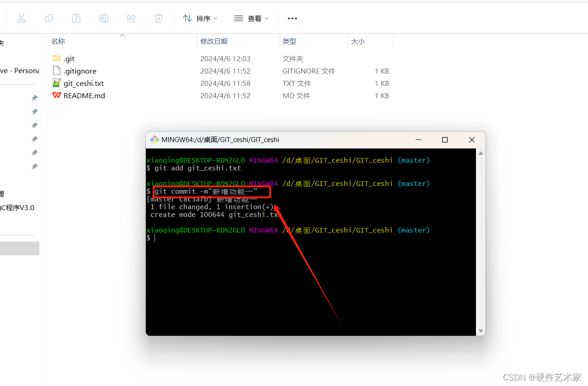Open the 查看 view dropdown
The width and height of the screenshot is (588, 386).
[x=251, y=18]
